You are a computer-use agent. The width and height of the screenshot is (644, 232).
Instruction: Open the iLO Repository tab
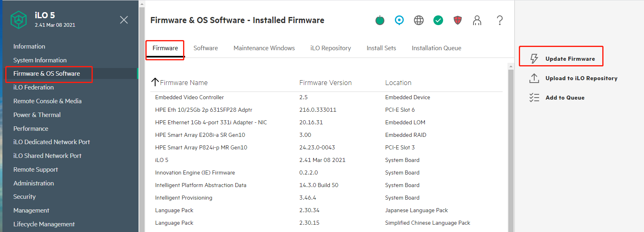(x=331, y=48)
